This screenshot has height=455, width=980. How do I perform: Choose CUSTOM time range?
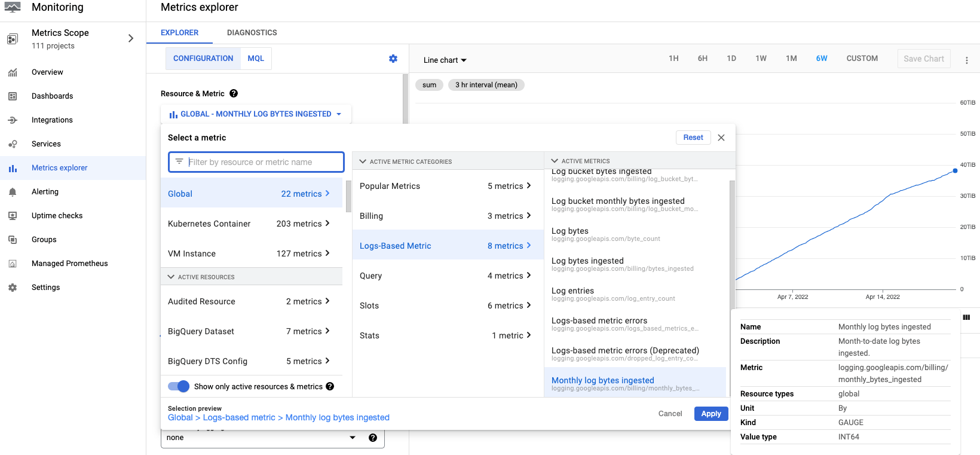[862, 59]
